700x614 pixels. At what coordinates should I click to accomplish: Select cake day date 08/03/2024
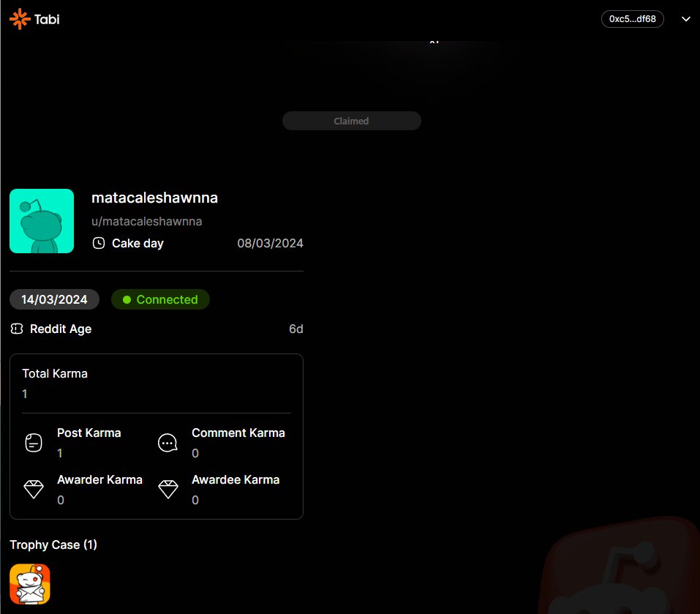tap(270, 244)
